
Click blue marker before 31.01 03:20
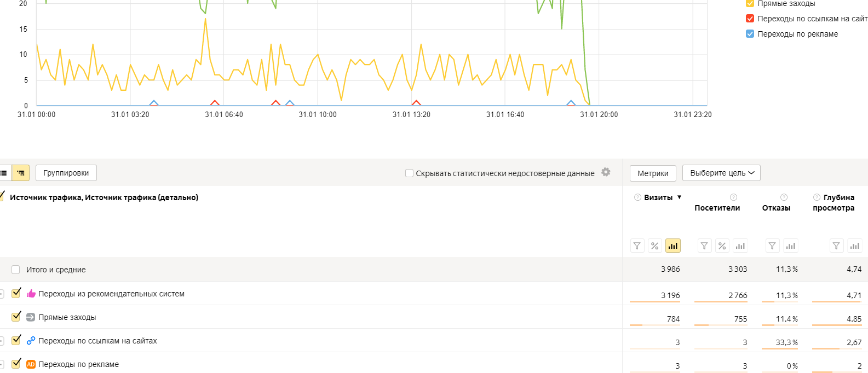(154, 103)
